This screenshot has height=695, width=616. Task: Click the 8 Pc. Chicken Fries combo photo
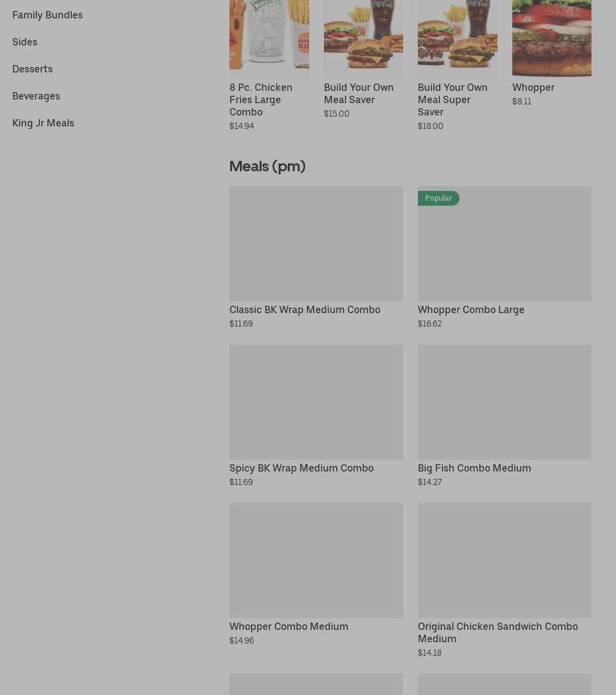269,37
